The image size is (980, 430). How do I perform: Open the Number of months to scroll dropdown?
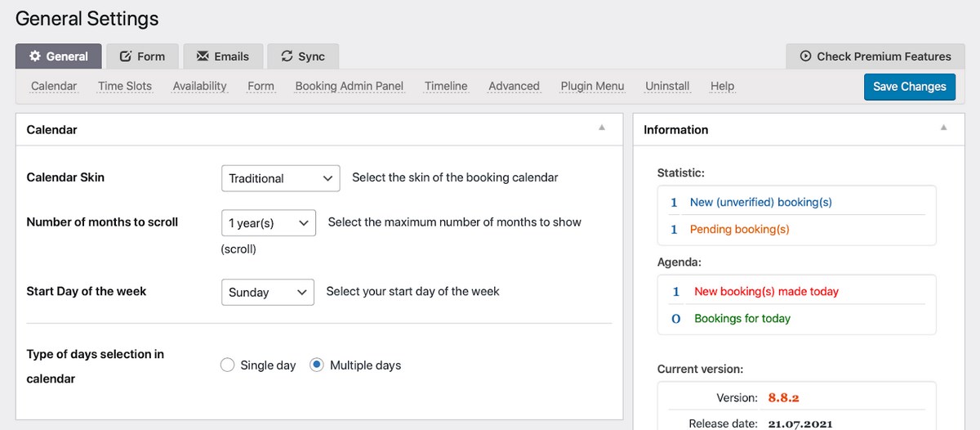tap(268, 222)
